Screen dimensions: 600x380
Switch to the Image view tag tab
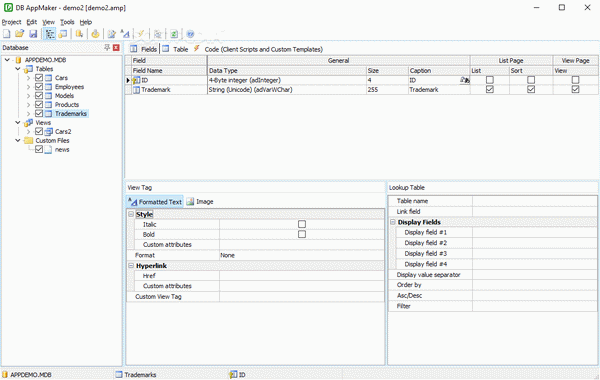point(200,202)
